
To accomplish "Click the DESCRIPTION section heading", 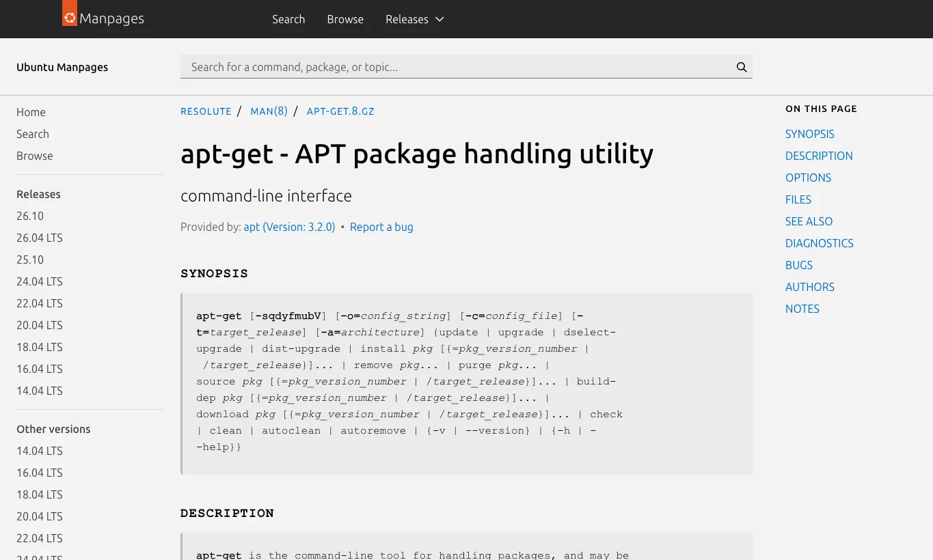I will pyautogui.click(x=228, y=514).
